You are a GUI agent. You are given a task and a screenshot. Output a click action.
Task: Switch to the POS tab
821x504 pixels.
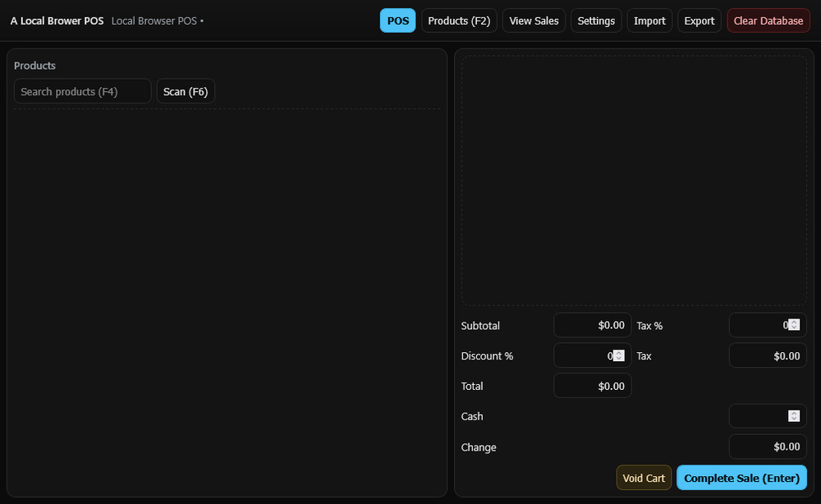397,20
